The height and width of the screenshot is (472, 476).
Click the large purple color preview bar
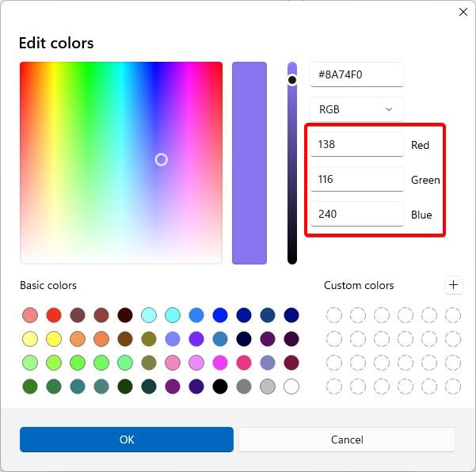pos(249,163)
